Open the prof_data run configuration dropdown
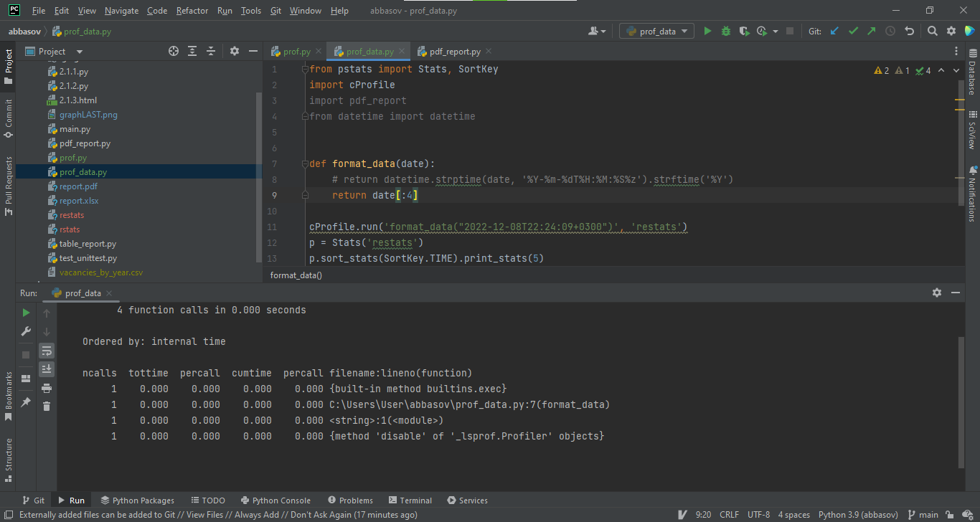 [656, 31]
